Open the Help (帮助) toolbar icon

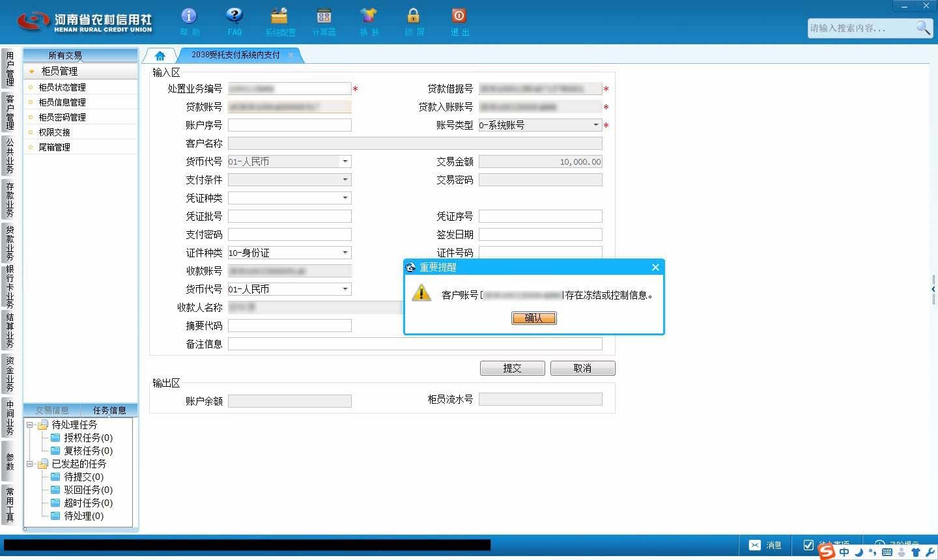[189, 16]
